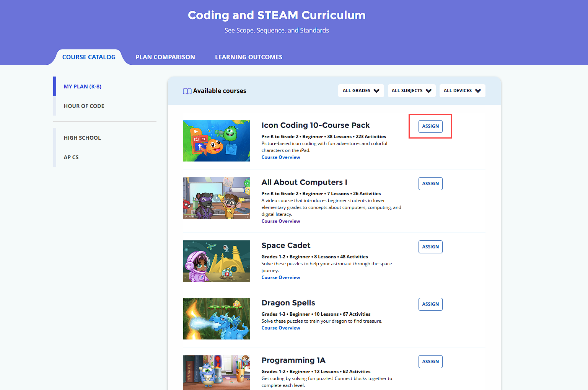This screenshot has width=588, height=390.
Task: Click the Coding and STEAM Curriculum heading
Action: pos(277,15)
